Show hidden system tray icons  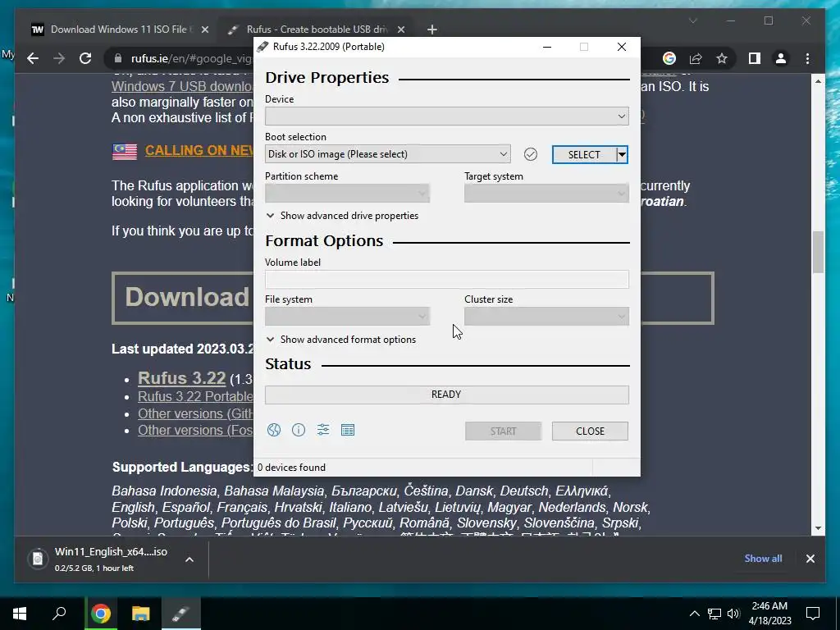(694, 614)
